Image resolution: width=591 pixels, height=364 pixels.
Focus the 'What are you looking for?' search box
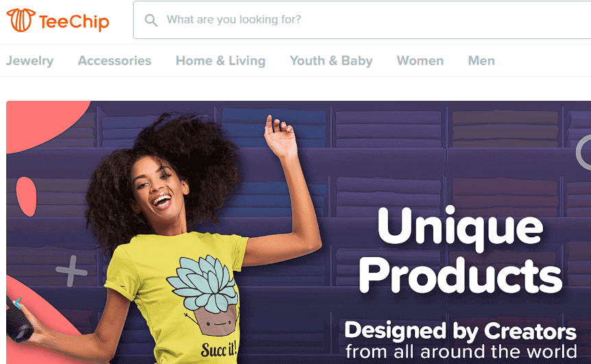pos(362,20)
